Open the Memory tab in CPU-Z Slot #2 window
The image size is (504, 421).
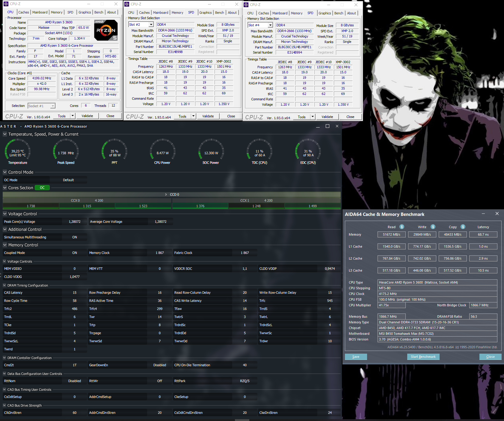[177, 13]
